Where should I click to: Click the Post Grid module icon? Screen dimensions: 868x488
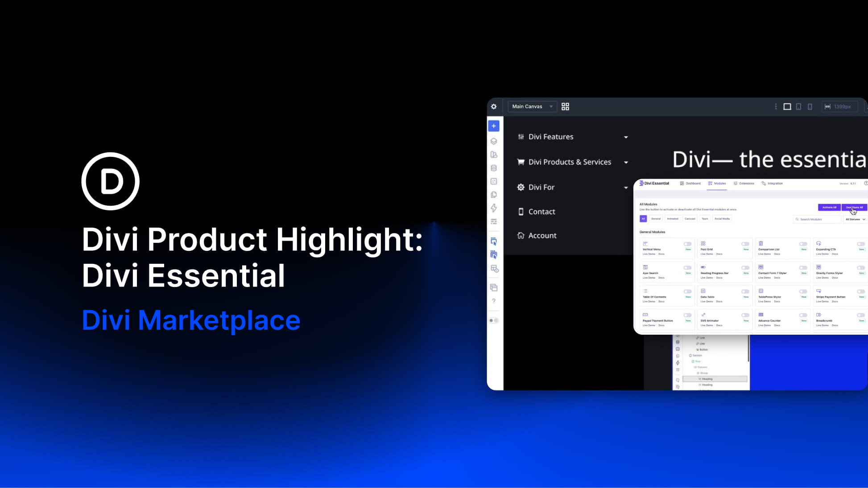coord(703,244)
